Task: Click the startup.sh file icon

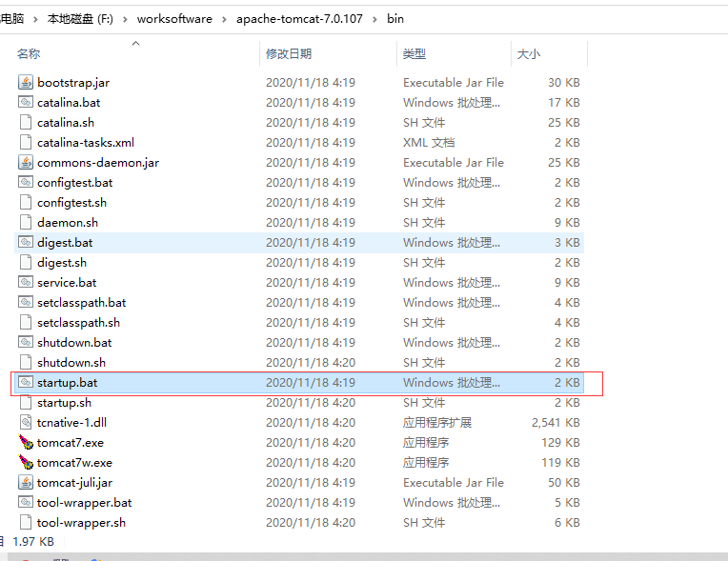Action: [26, 402]
